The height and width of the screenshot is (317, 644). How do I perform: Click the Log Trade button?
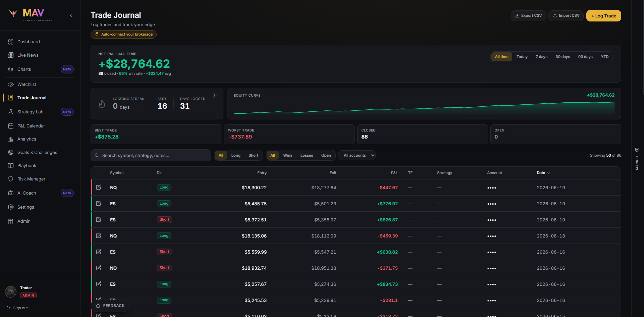point(603,16)
